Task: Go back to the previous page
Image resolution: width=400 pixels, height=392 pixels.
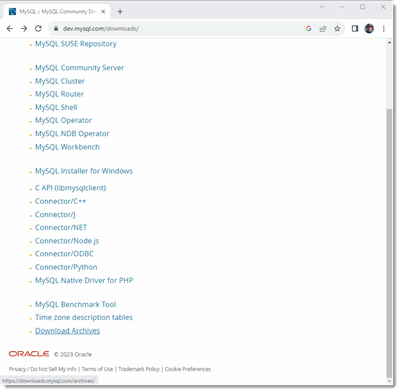Action: [10, 29]
